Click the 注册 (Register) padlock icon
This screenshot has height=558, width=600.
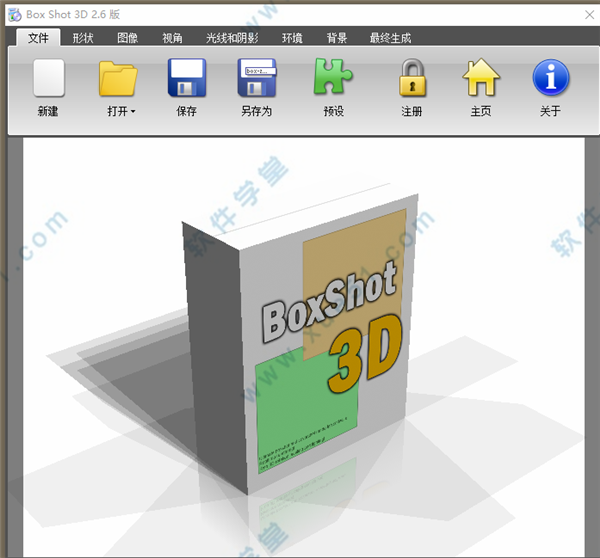point(412,78)
